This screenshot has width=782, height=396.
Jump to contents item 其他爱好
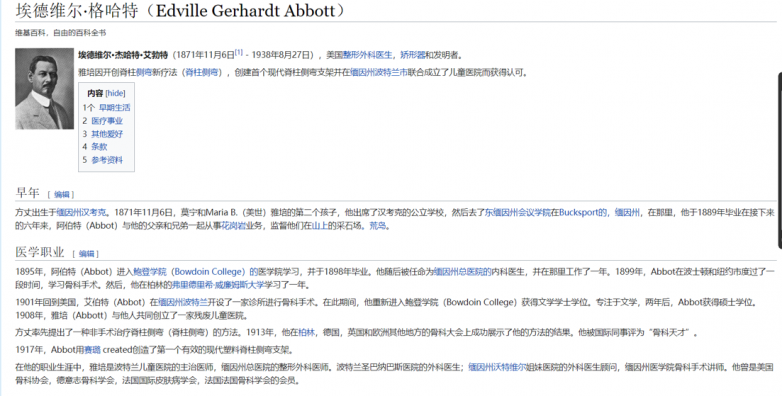(x=107, y=134)
